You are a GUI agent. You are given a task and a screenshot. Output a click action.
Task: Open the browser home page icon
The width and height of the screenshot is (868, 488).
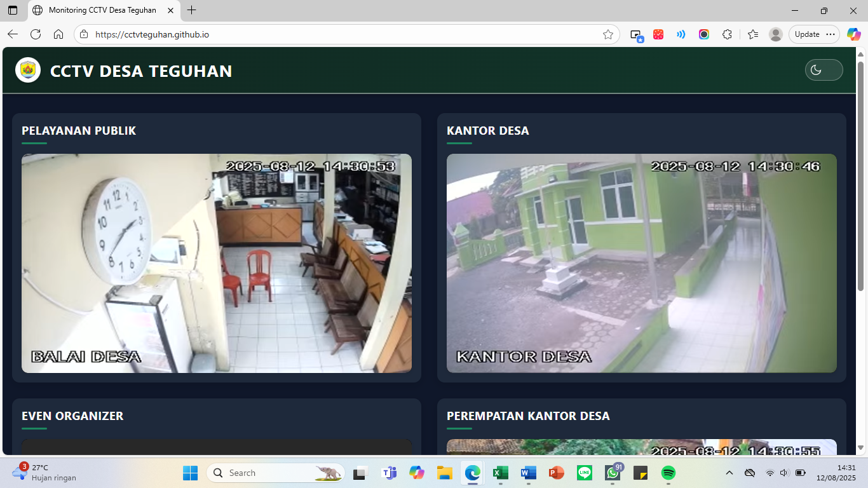point(58,34)
